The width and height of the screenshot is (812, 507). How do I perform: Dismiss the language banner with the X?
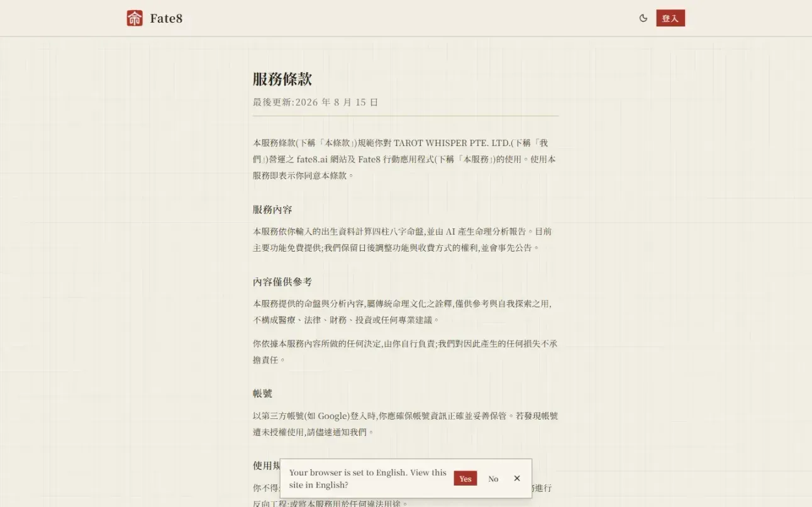[x=517, y=479]
